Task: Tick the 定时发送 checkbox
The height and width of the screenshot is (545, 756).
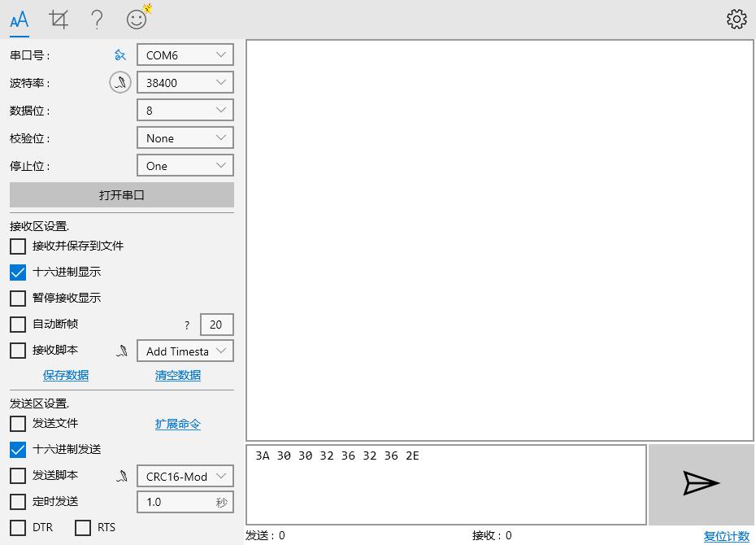Action: pos(18,502)
